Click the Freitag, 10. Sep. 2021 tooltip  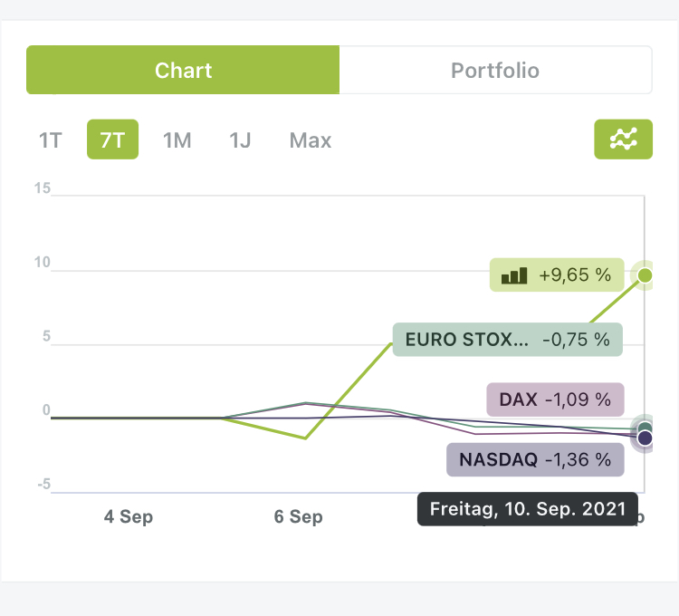528,509
